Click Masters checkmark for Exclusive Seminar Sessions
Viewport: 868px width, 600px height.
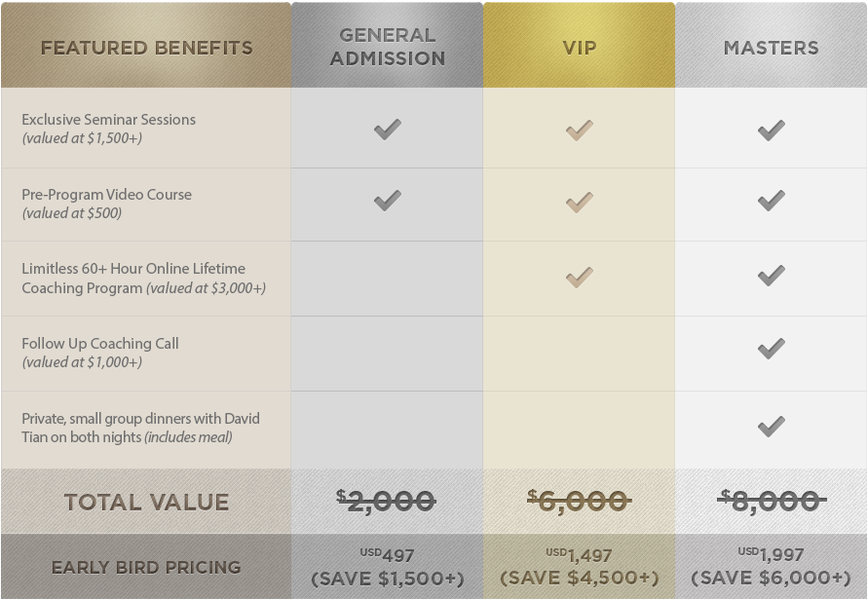(772, 131)
